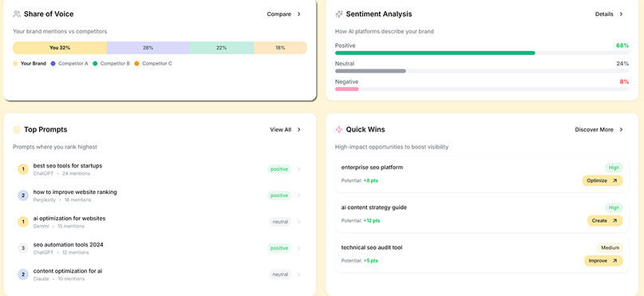Select prompt 'how to improve website ranking'
The width and height of the screenshot is (644, 296).
tap(75, 192)
